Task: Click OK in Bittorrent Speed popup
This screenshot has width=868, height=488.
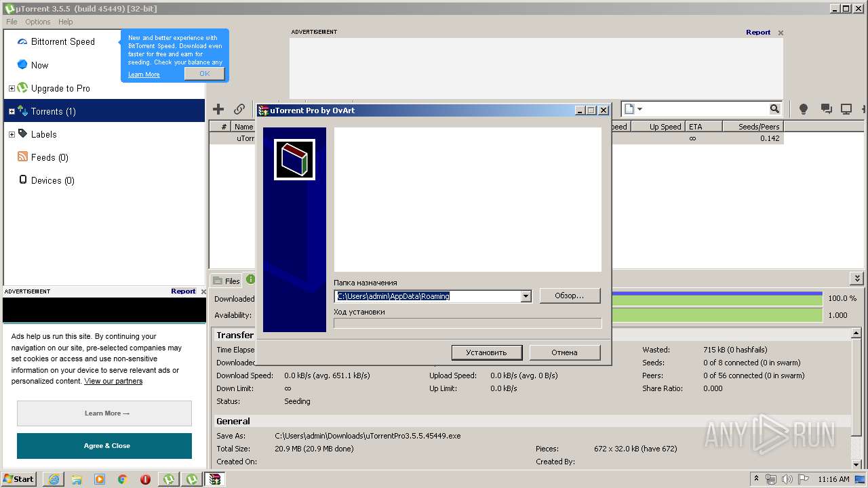Action: click(204, 74)
